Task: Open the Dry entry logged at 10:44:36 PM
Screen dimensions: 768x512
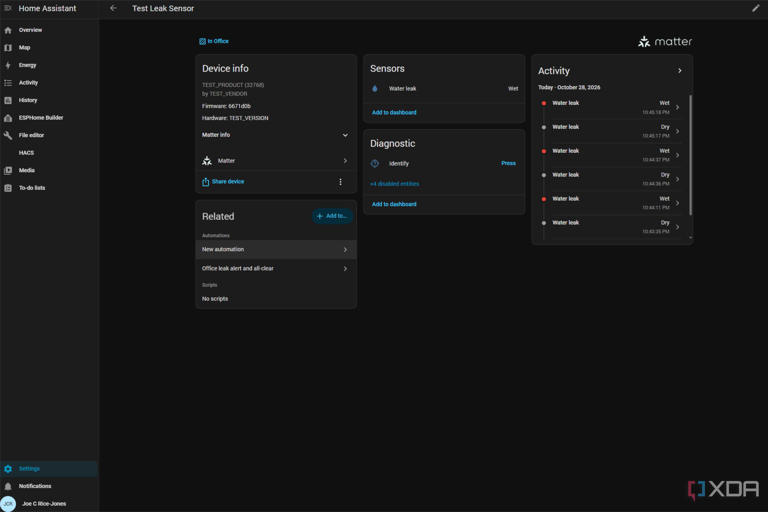Action: coord(610,179)
